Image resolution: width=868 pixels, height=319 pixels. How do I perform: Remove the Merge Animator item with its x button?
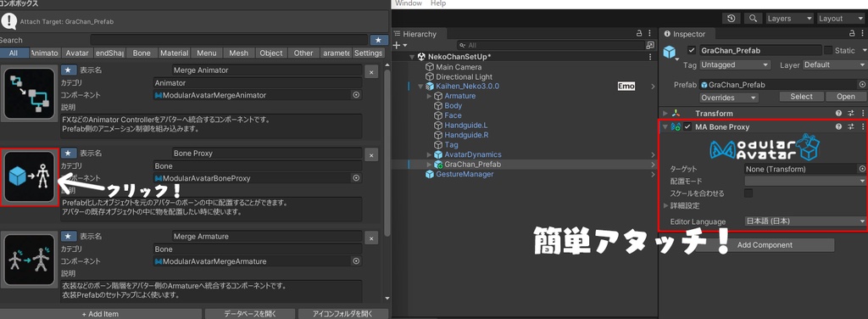point(371,72)
